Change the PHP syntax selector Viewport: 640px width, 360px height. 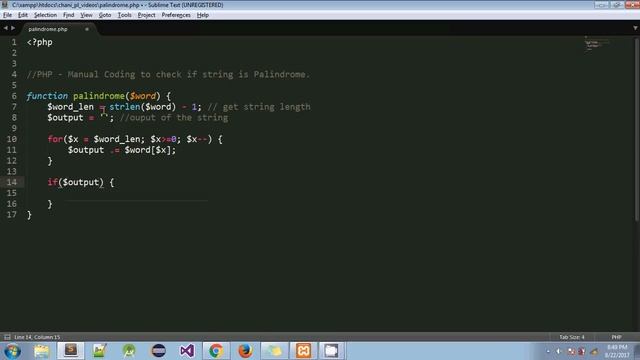[616, 337]
